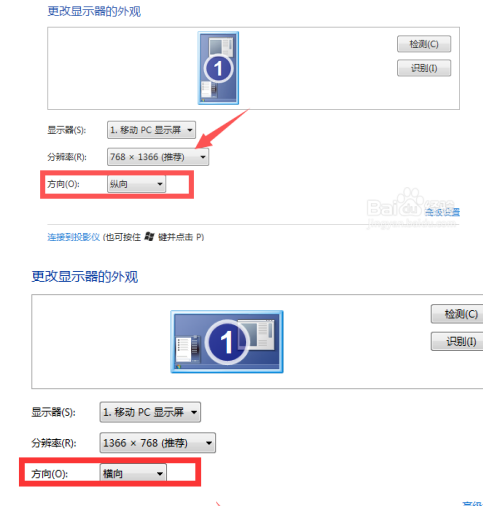483x506 pixels.
Task: Open the 显示器 dropdown above 1366 × 768
Action: pyautogui.click(x=150, y=412)
